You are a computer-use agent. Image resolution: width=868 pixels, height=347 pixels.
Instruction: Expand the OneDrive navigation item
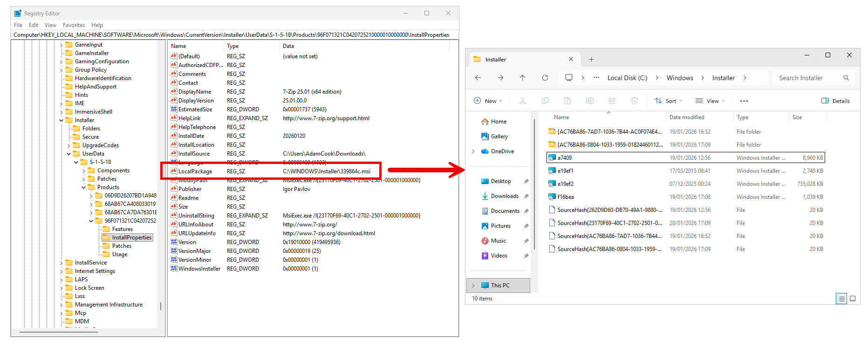[473, 151]
